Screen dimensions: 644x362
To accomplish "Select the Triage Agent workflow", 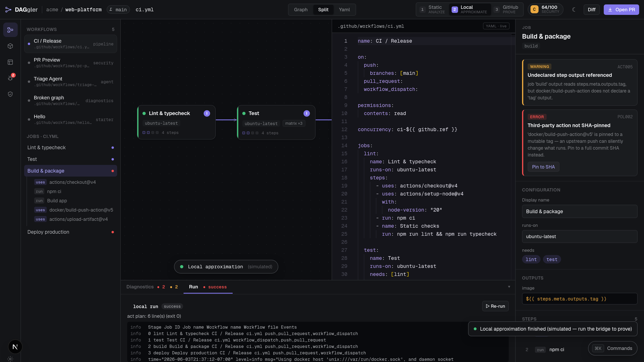I will click(x=70, y=82).
